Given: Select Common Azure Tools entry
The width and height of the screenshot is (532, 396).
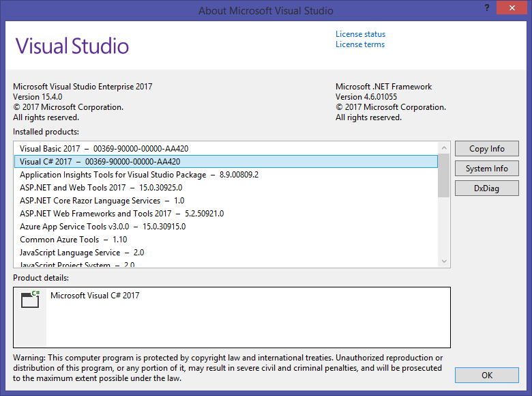Looking at the screenshot, I should pyautogui.click(x=226, y=240).
